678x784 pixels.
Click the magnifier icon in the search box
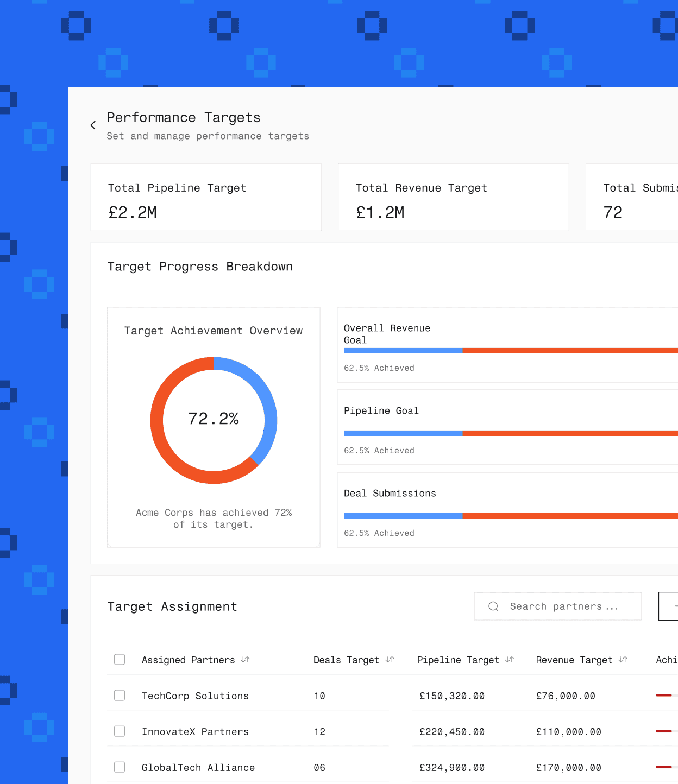pos(493,606)
